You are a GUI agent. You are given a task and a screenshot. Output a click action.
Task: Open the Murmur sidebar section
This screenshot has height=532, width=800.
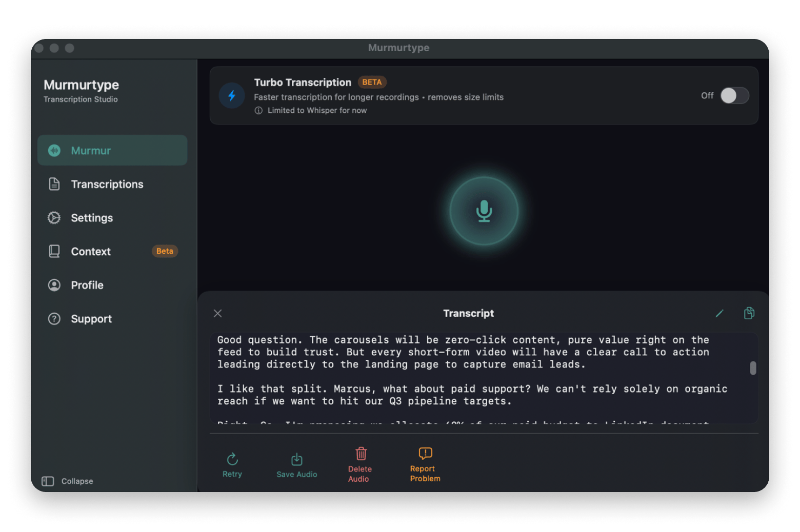coord(112,150)
